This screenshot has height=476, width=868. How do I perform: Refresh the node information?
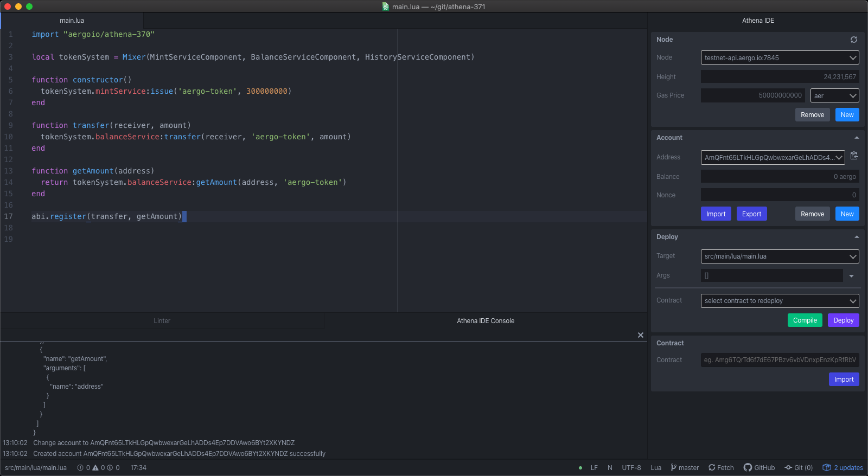853,40
